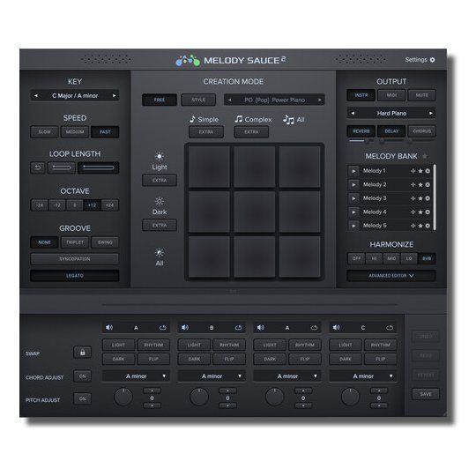This screenshot has width=476, height=476.
Task: Select the short loop length bar icon
Action: coord(62,167)
